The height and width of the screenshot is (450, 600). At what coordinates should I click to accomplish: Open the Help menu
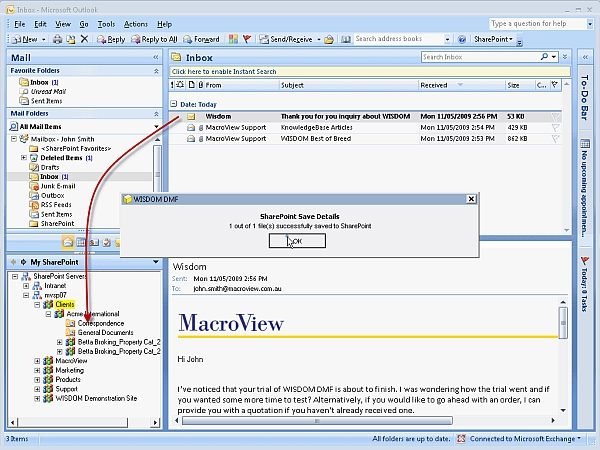pyautogui.click(x=164, y=24)
